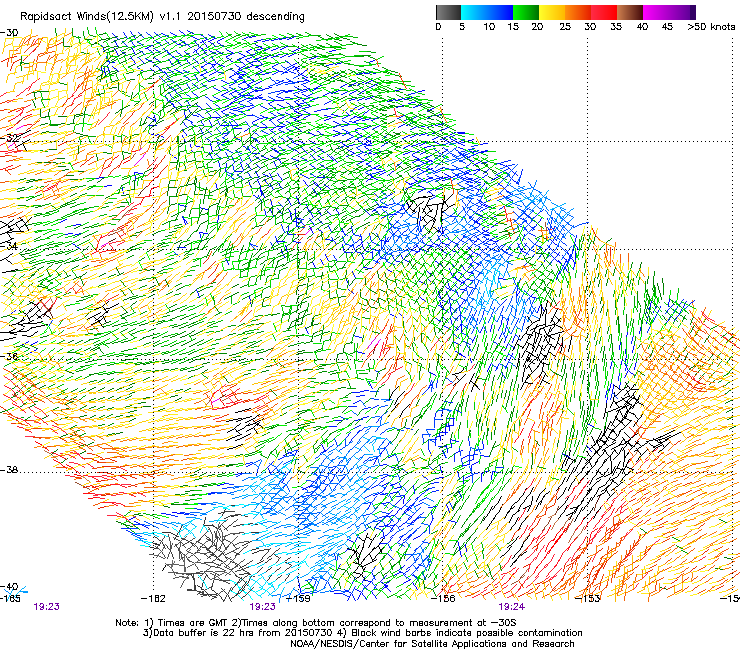The height and width of the screenshot is (650, 740).
Task: Click the 19:24 purple time label
Action: pos(512,607)
